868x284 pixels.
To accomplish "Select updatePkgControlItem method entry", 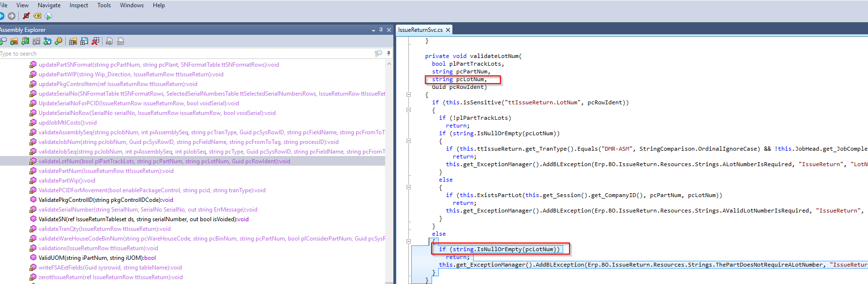I will (118, 84).
